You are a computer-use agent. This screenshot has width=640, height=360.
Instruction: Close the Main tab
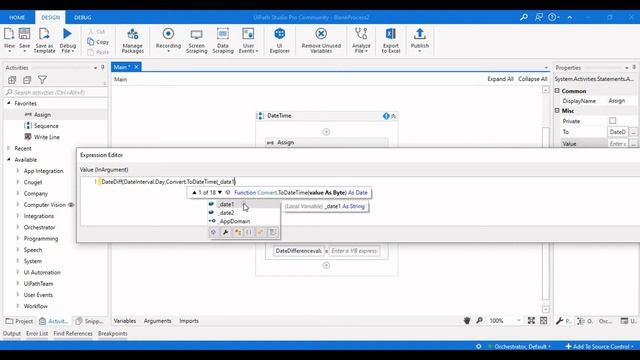(136, 67)
